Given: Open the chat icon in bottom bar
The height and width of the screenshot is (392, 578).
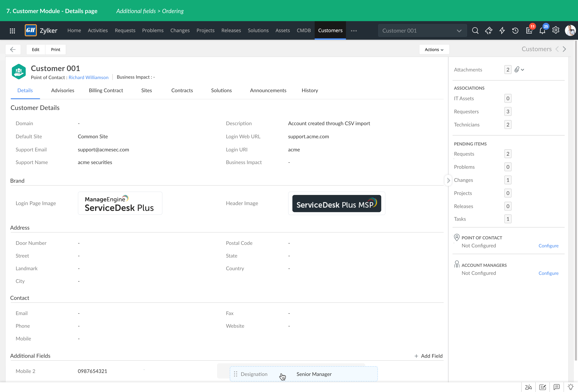Looking at the screenshot, I should click(x=557, y=387).
